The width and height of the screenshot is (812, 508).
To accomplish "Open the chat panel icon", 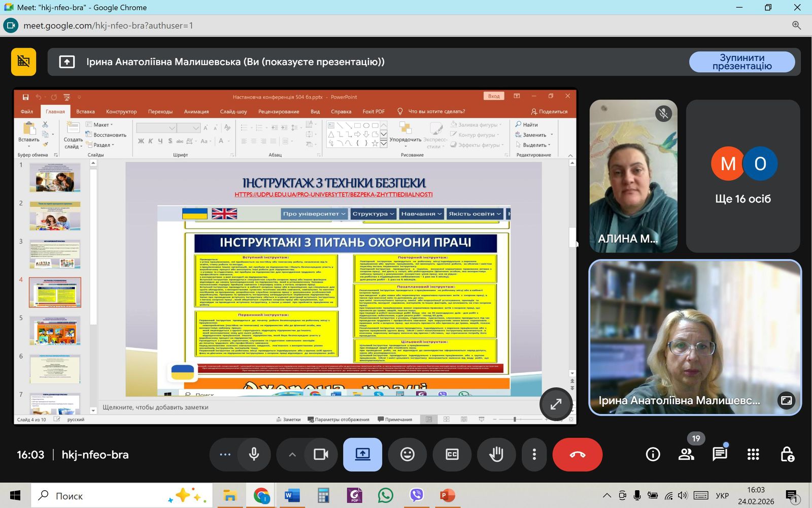I will click(720, 454).
